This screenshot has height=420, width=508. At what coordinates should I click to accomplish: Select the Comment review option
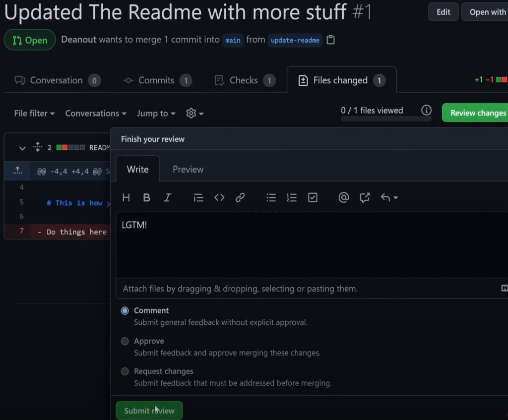click(125, 310)
